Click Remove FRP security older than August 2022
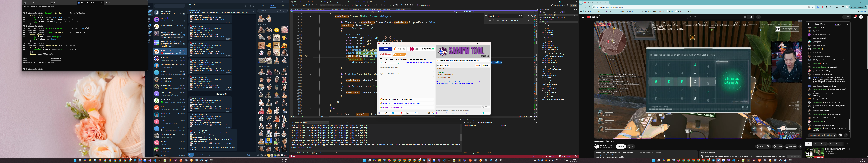The image size is (868, 163). (x=407, y=99)
